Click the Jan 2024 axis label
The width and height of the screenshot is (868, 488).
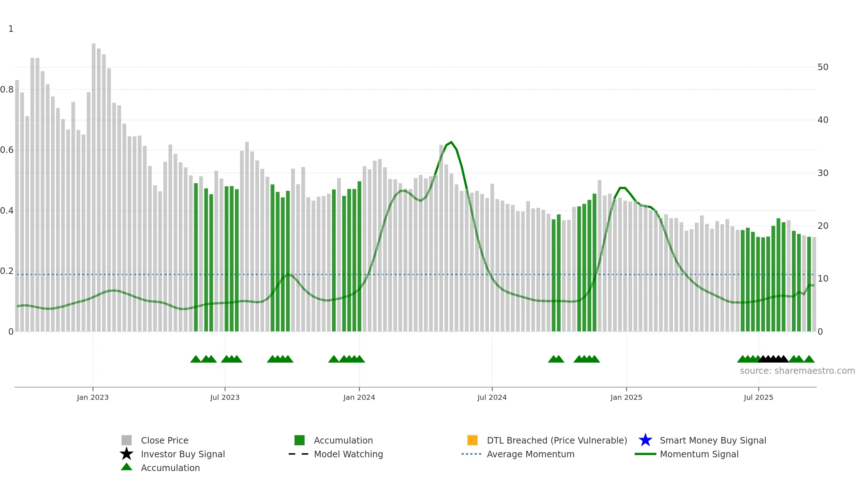point(359,397)
